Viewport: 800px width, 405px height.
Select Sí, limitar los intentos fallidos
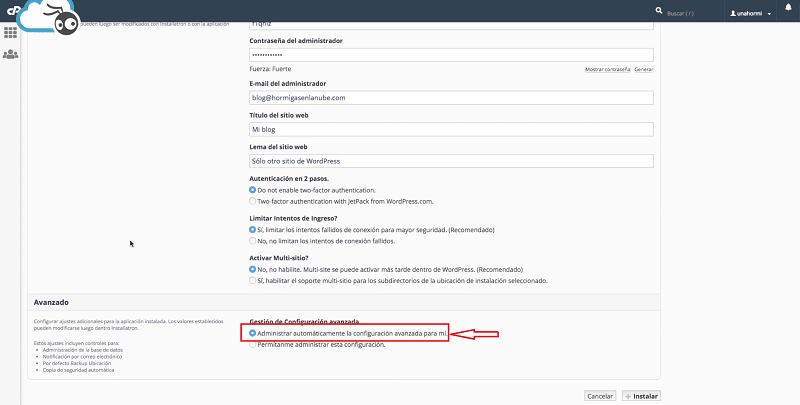(x=253, y=230)
